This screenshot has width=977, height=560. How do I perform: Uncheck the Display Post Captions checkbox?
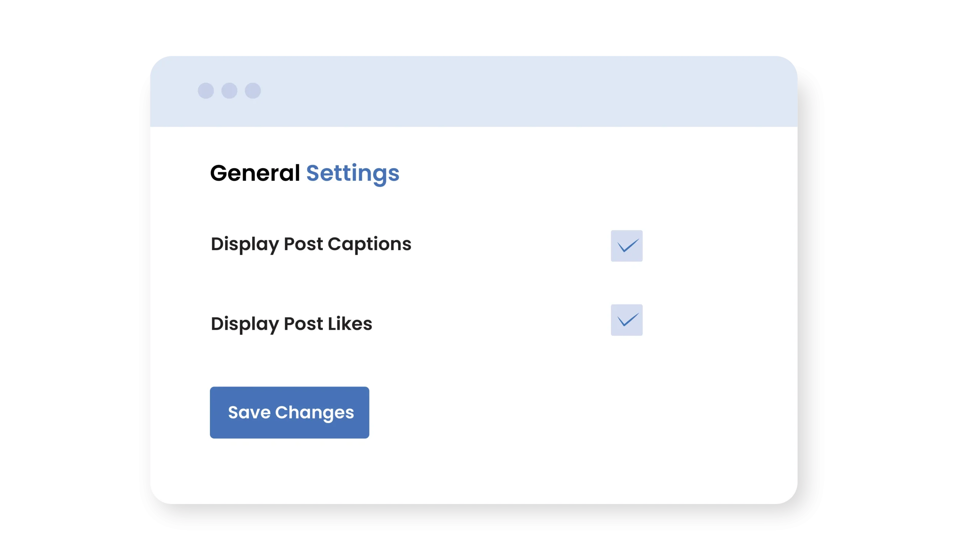627,246
